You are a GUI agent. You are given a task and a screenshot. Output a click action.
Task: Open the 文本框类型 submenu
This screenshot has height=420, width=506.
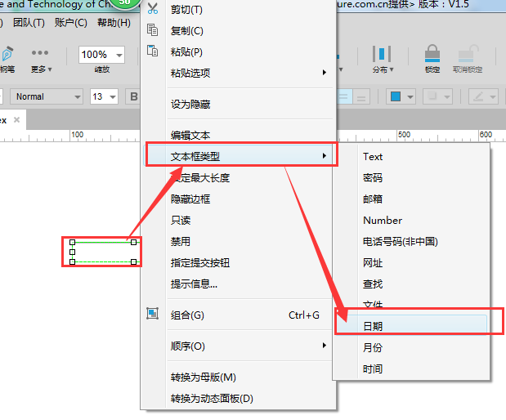point(238,156)
